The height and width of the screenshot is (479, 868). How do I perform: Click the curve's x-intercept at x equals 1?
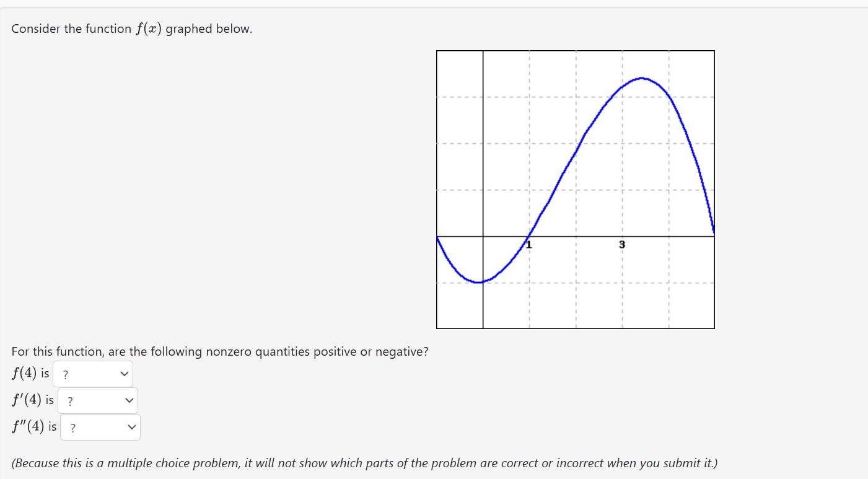pyautogui.click(x=529, y=236)
